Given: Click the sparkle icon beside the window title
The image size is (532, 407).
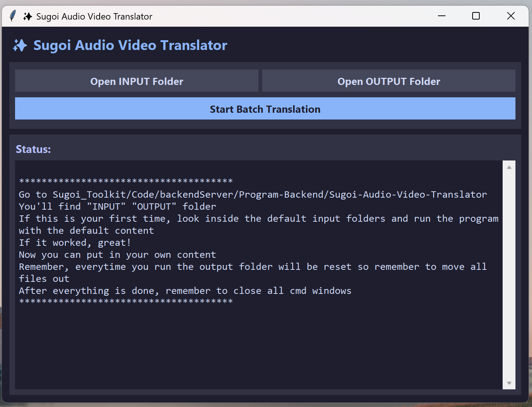Looking at the screenshot, I should (27, 17).
